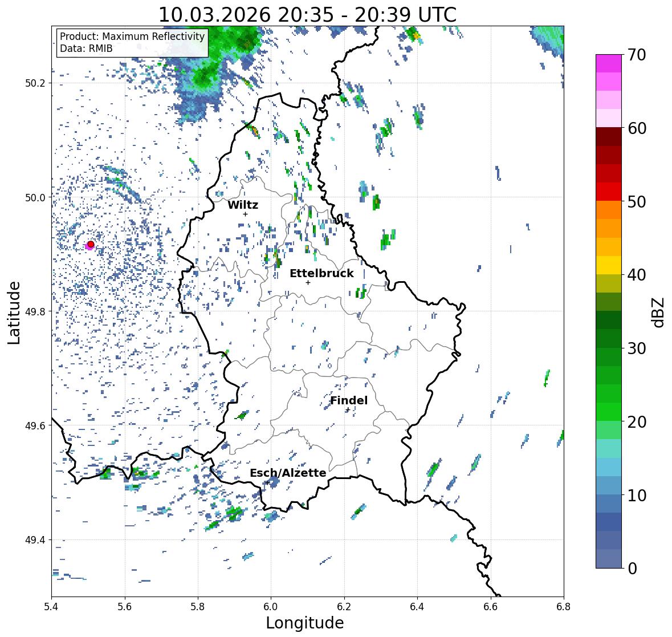Click the 50.2 latitude tick label
Viewport: 672px width, 637px height.
pos(35,83)
